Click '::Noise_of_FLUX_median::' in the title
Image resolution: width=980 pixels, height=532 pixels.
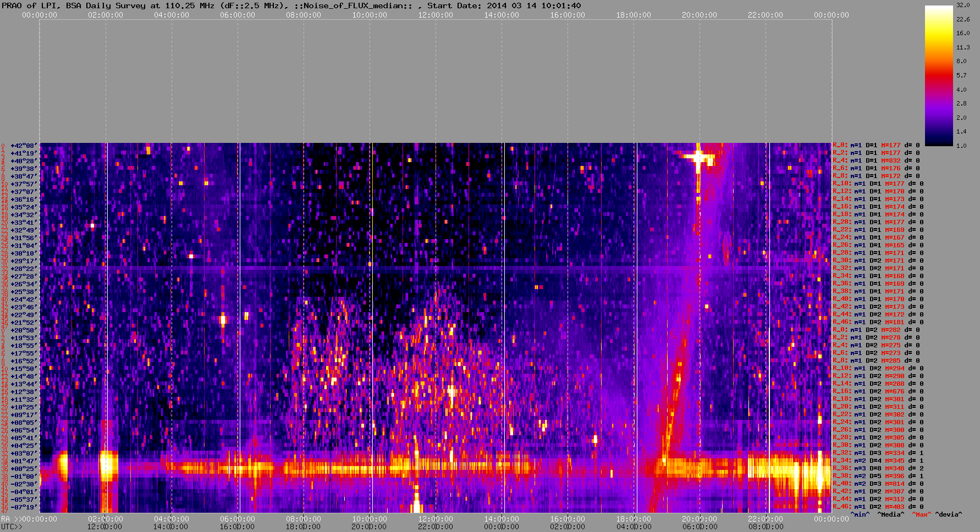[x=357, y=5]
